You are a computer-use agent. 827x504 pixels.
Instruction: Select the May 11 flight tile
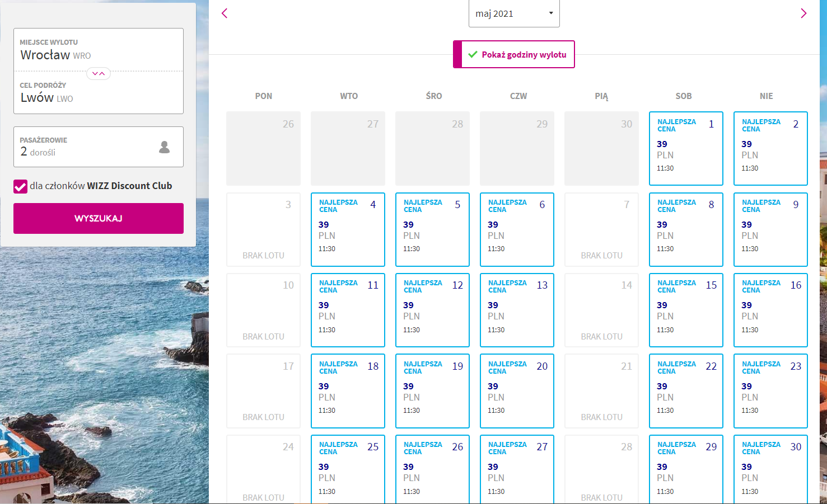tap(348, 310)
